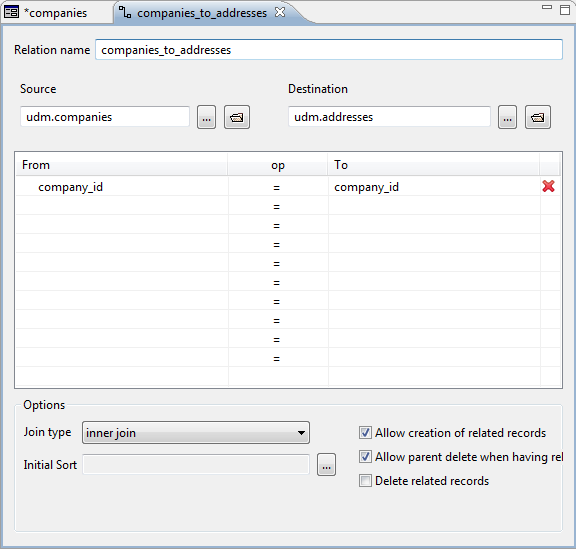
Task: Open the source table udm.companies folder icon
Action: click(237, 117)
